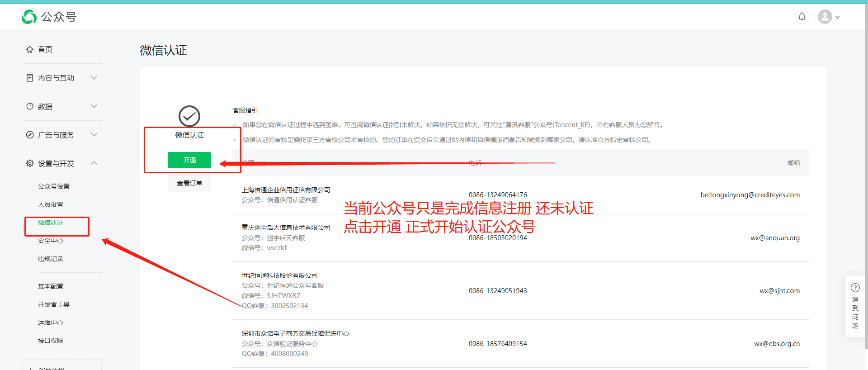Select the 设置与开发 menu section
Image resolution: width=868 pixels, height=370 pixels.
click(56, 163)
